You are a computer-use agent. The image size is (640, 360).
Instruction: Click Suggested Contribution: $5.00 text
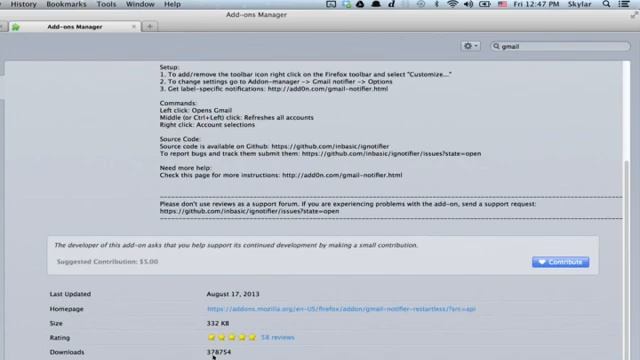pyautogui.click(x=107, y=262)
